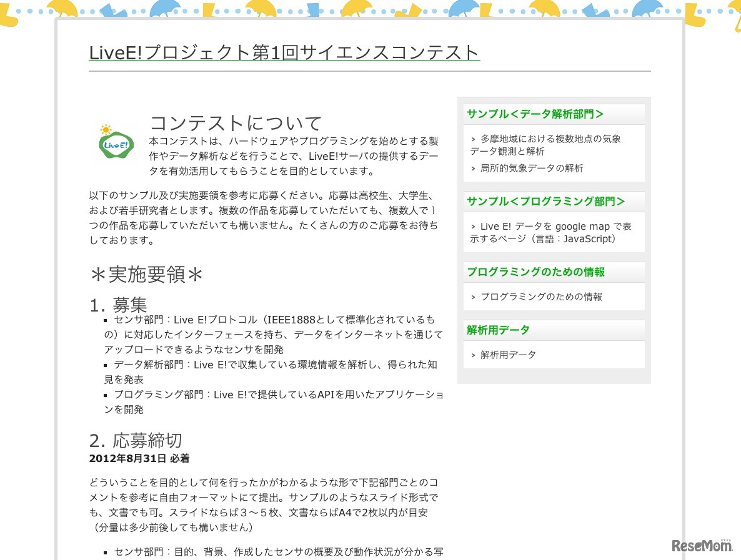This screenshot has width=741, height=560.
Task: Open 解析用データ sidebar link
Action: (507, 355)
